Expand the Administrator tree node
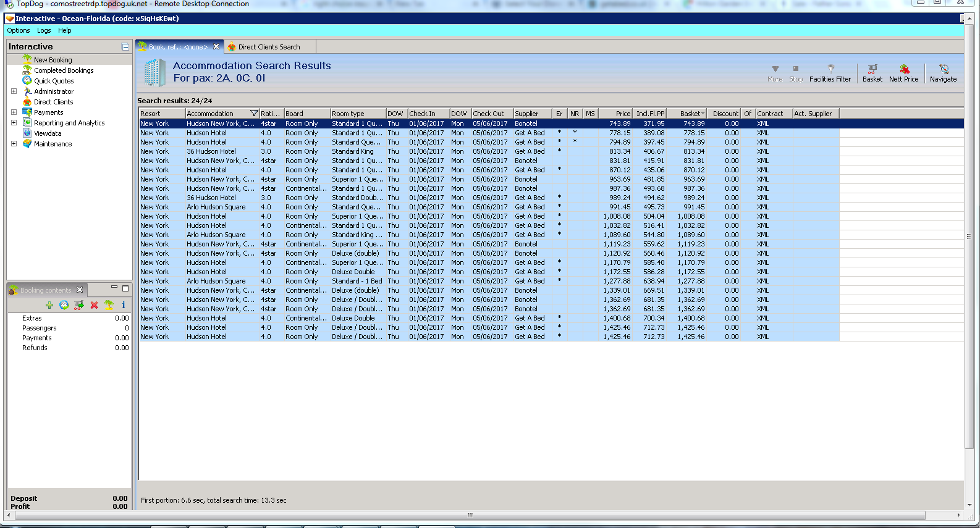 point(14,91)
